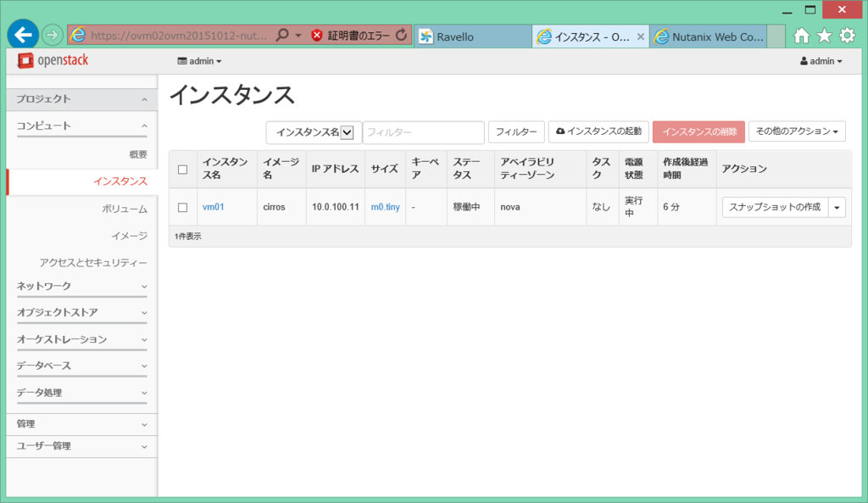Check the select-all instances checkbox

(x=182, y=170)
